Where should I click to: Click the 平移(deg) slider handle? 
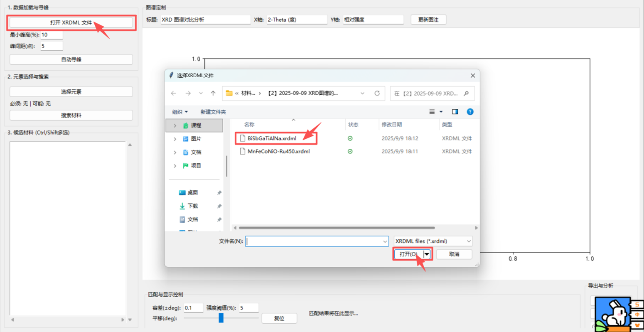221,318
